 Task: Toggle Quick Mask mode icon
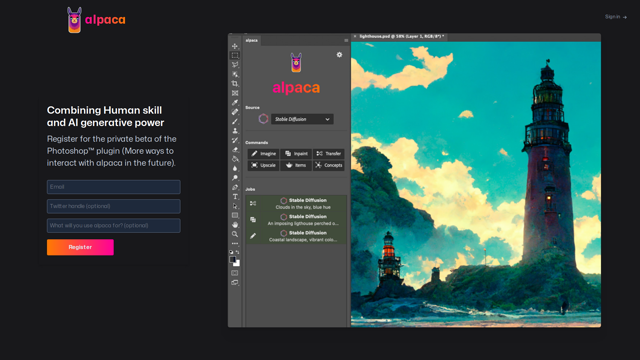click(235, 273)
